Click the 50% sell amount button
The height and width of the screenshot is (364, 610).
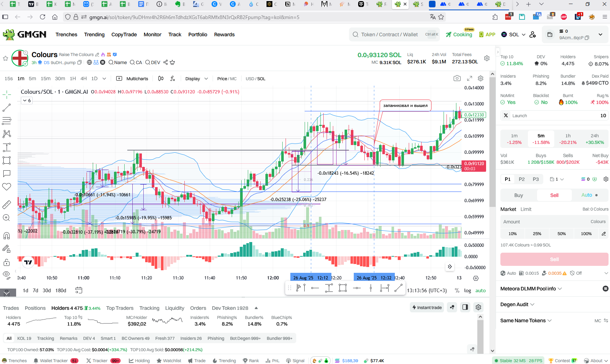point(562,234)
